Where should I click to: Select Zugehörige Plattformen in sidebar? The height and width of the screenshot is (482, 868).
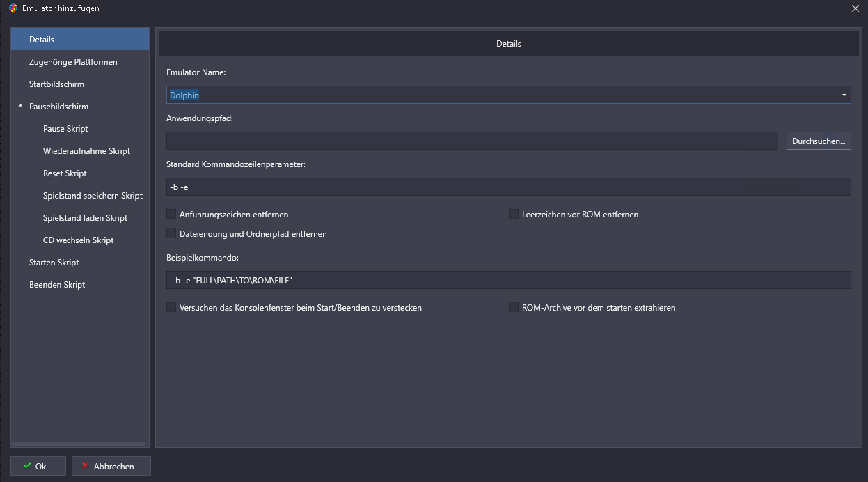tap(73, 62)
